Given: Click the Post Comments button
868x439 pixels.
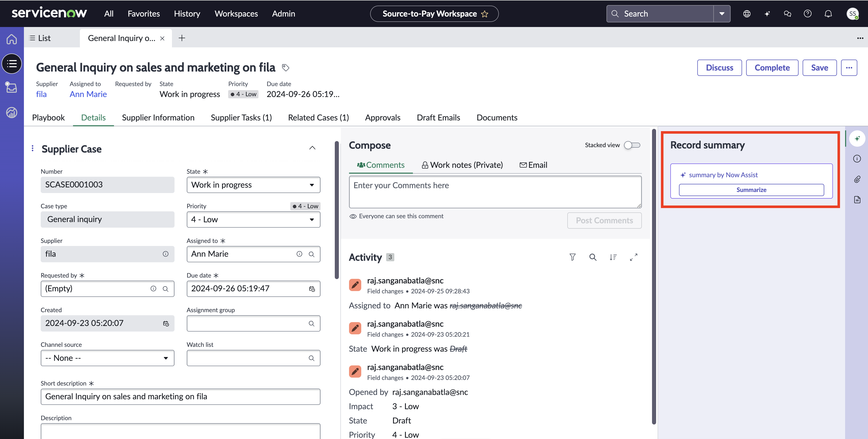Looking at the screenshot, I should 604,221.
